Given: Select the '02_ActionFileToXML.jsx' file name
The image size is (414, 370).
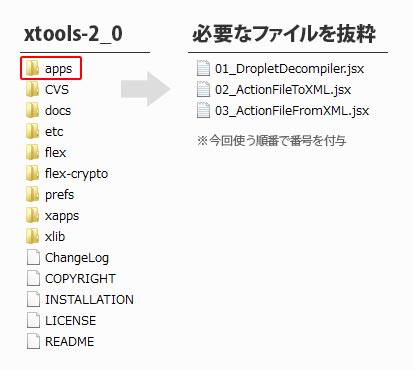Looking at the screenshot, I should [283, 90].
